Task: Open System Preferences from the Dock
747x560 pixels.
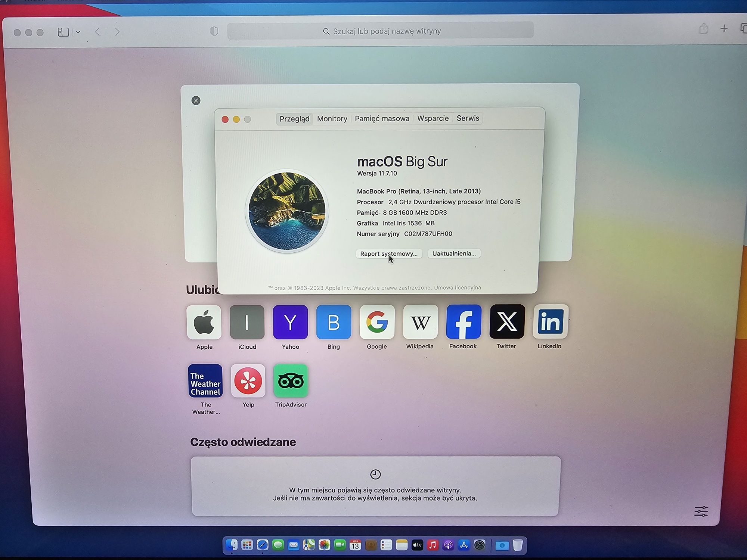Action: tap(480, 545)
